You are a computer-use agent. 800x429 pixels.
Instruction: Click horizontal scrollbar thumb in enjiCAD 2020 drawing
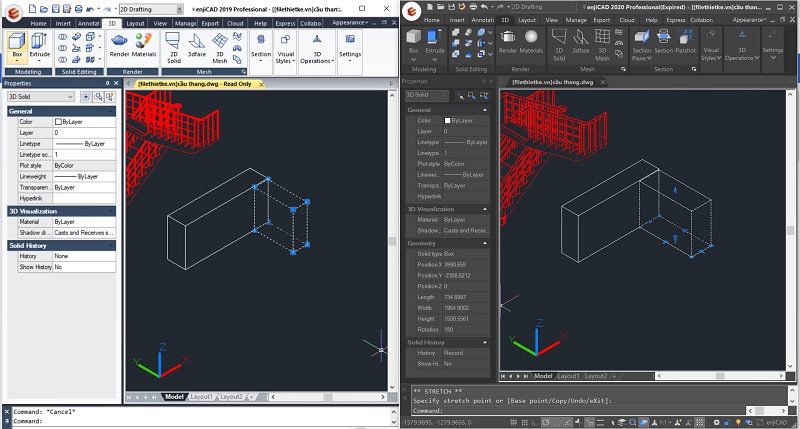(720, 376)
